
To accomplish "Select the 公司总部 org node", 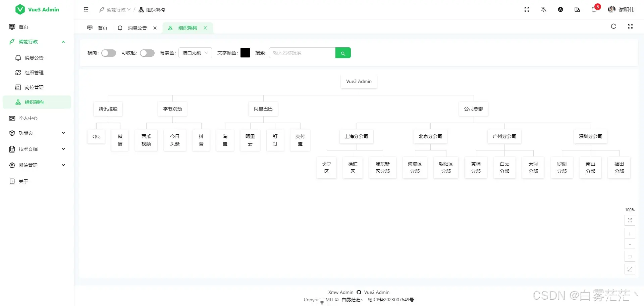I will click(x=474, y=109).
